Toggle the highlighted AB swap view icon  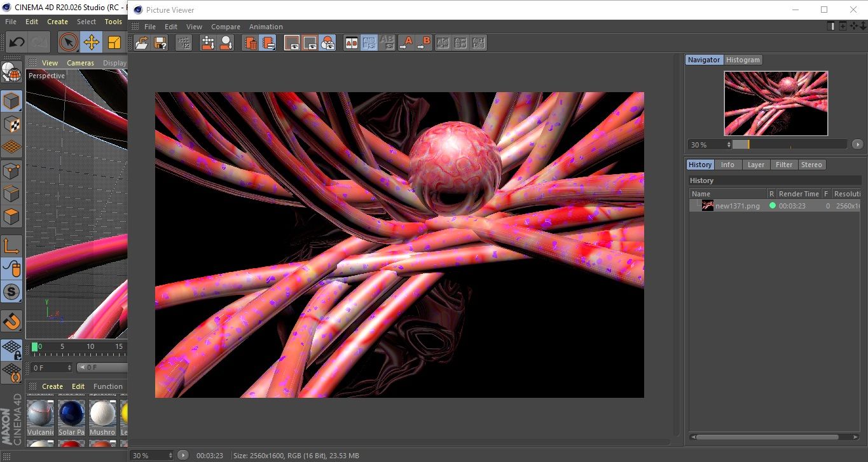pos(369,43)
